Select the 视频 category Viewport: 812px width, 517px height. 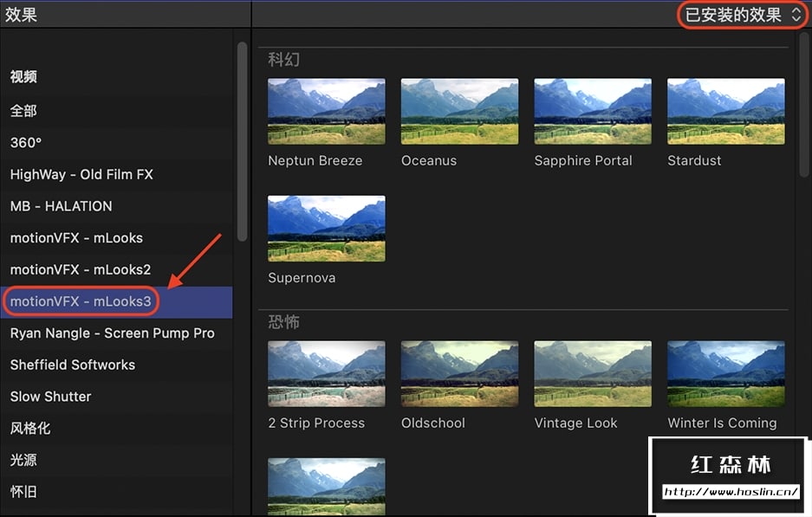(x=23, y=76)
